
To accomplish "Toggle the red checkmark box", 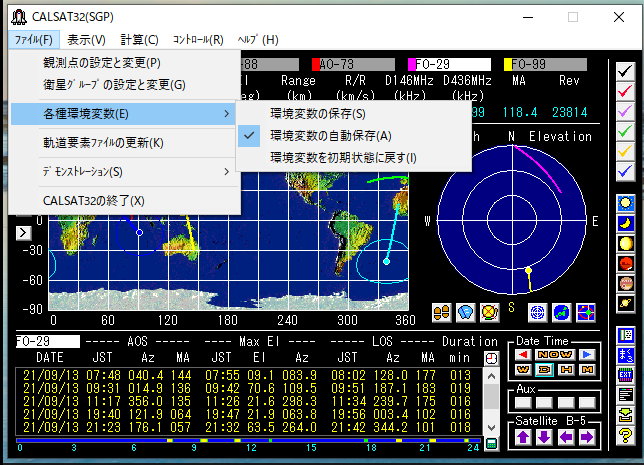I will [625, 91].
